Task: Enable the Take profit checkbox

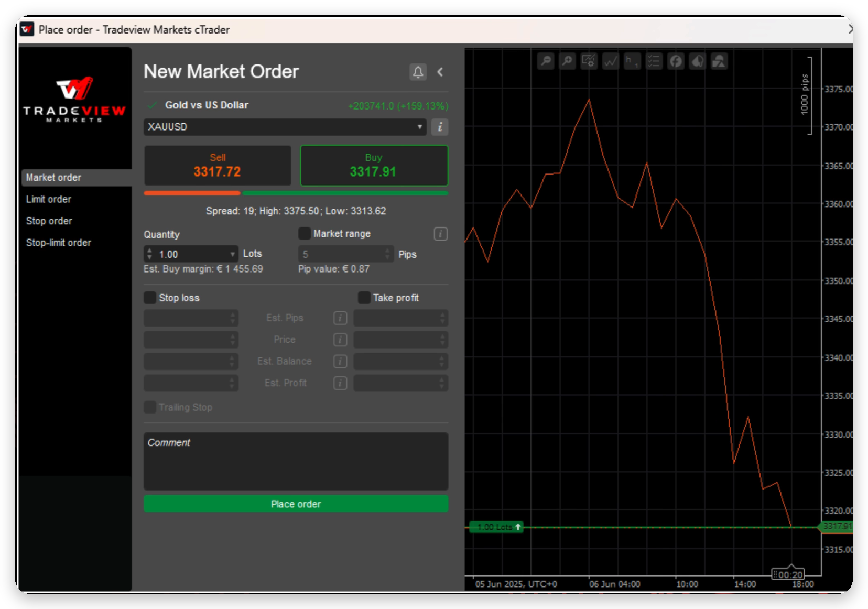Action: point(364,298)
